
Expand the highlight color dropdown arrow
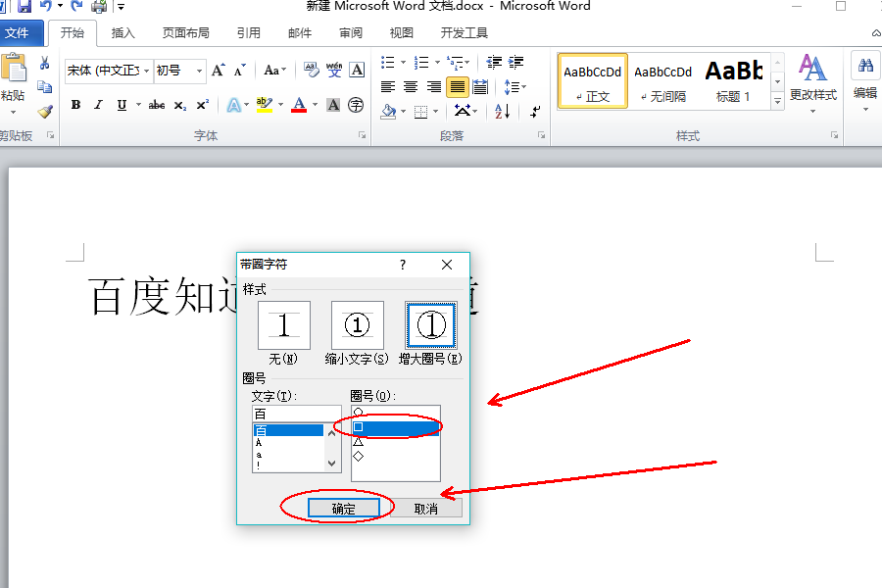[280, 105]
